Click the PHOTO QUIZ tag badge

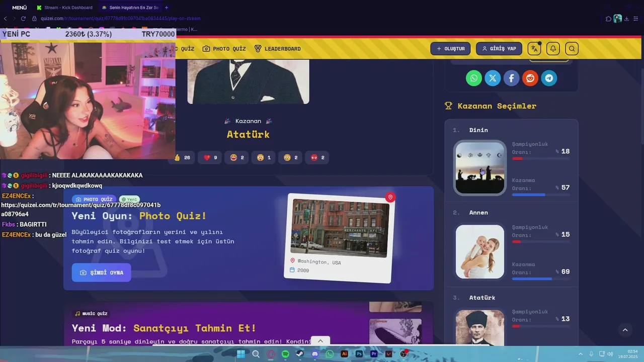tap(94, 200)
